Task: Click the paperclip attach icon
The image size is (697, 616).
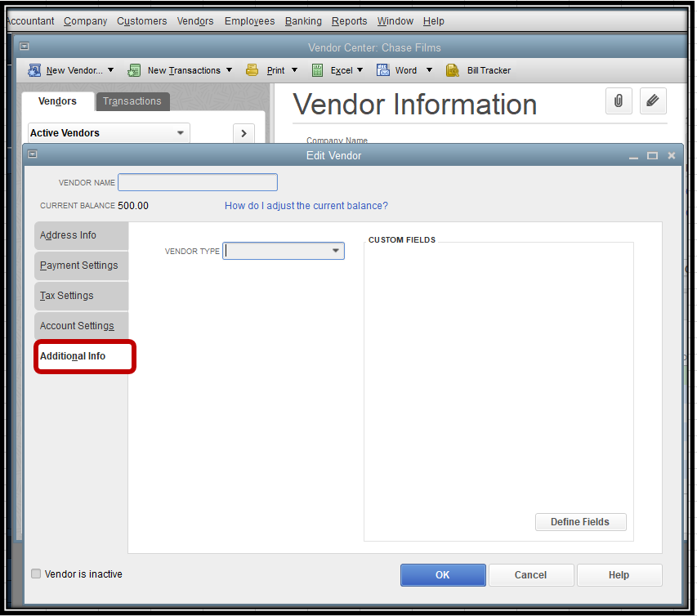Action: tap(619, 101)
